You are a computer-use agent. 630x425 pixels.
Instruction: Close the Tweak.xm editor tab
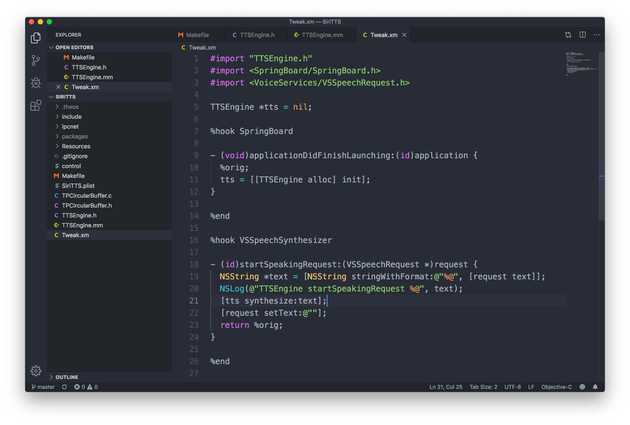(404, 35)
